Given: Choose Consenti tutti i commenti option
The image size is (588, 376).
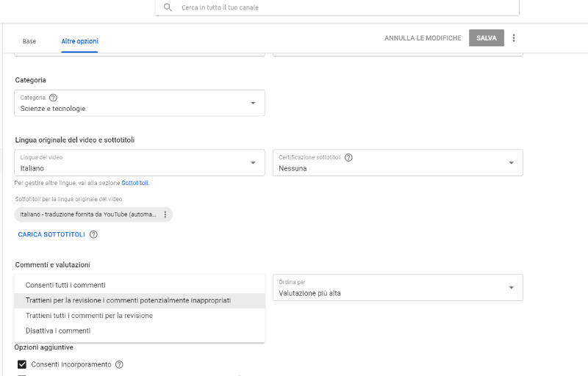Looking at the screenshot, I should coord(65,285).
